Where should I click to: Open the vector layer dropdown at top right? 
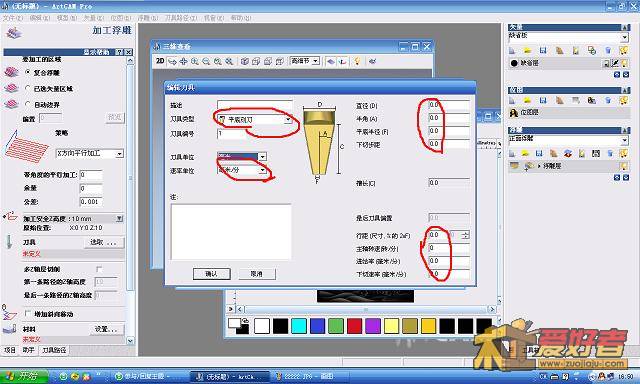click(x=625, y=37)
